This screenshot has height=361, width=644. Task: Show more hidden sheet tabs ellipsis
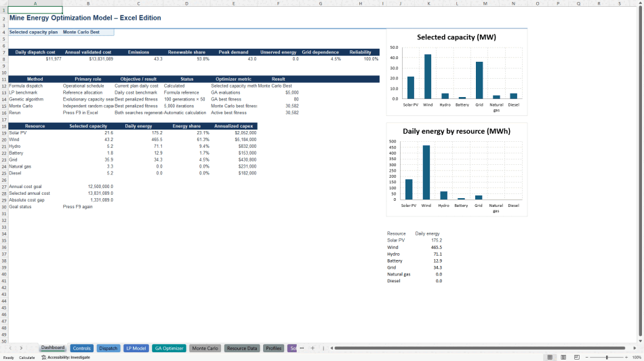[x=302, y=348]
